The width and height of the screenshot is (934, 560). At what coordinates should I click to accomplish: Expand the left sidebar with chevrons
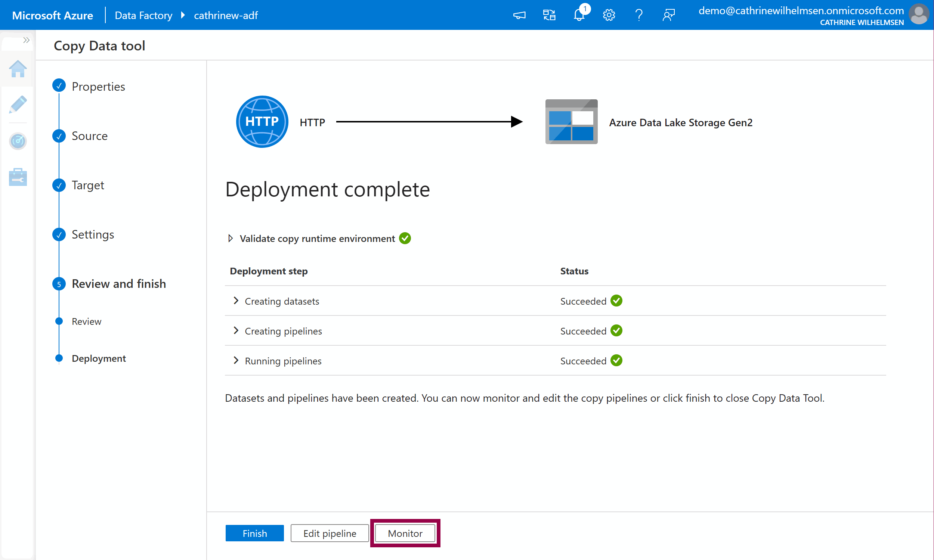(x=26, y=40)
